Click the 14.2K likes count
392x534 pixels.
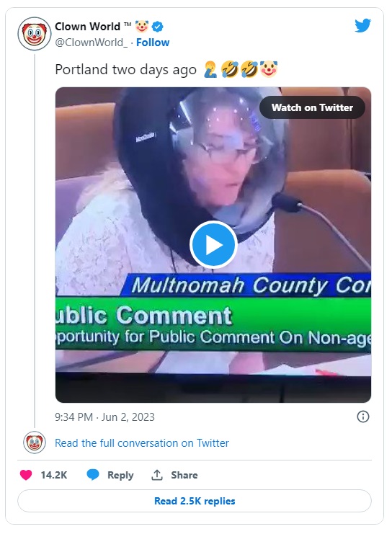pyautogui.click(x=54, y=475)
